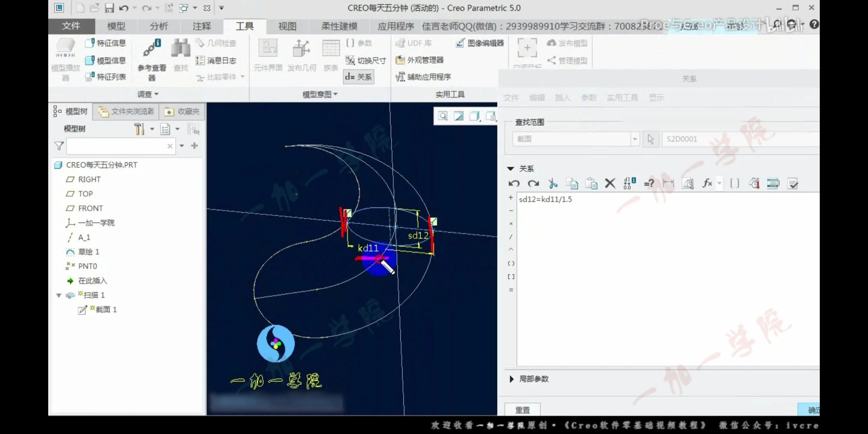Click the 图像编辑器 button
Viewport: 868px width, 434px height.
coord(480,43)
